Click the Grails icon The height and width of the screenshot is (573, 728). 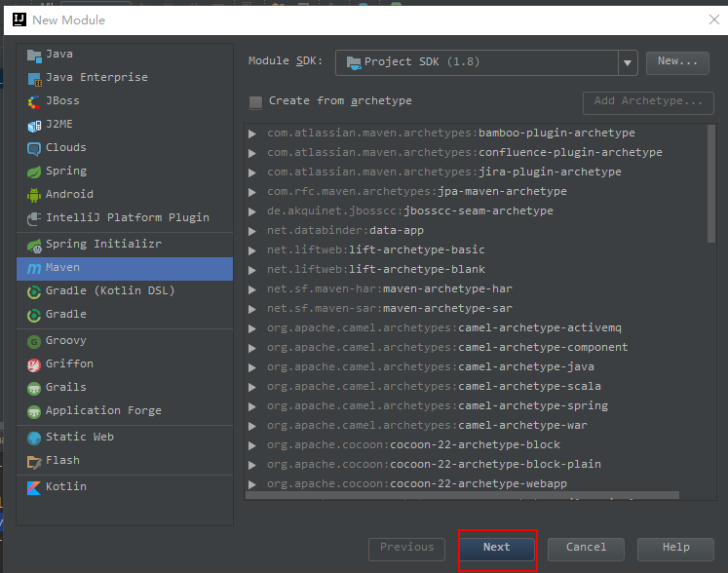pos(34,388)
